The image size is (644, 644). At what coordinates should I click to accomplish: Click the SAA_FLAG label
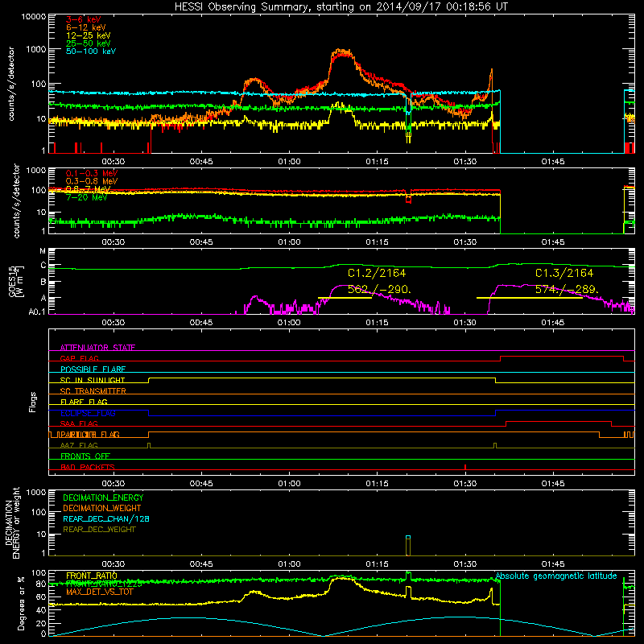click(79, 423)
